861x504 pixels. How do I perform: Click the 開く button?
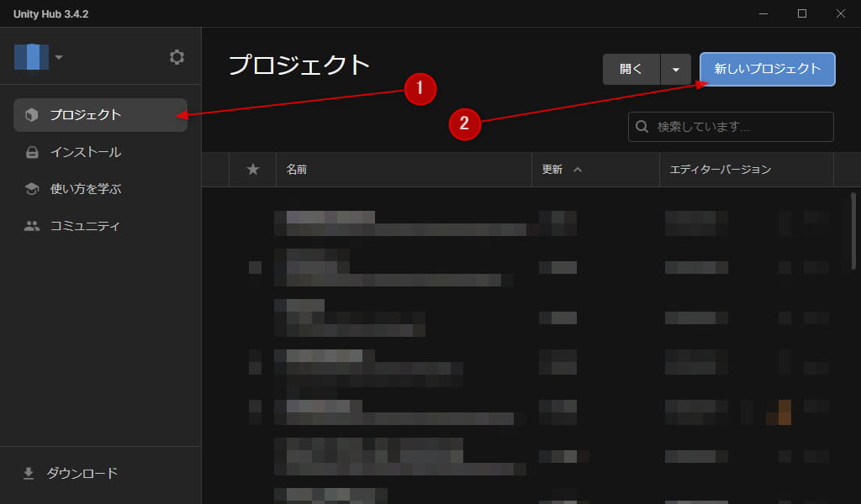point(631,70)
